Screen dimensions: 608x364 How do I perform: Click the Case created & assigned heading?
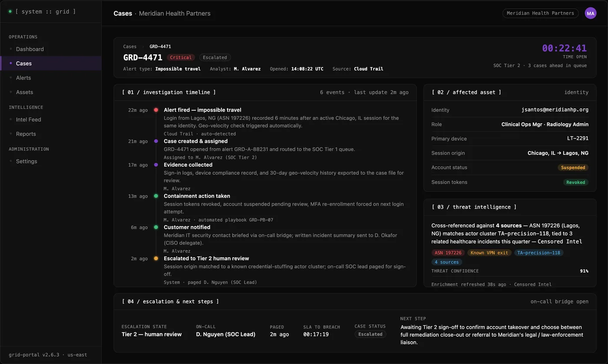pos(195,141)
